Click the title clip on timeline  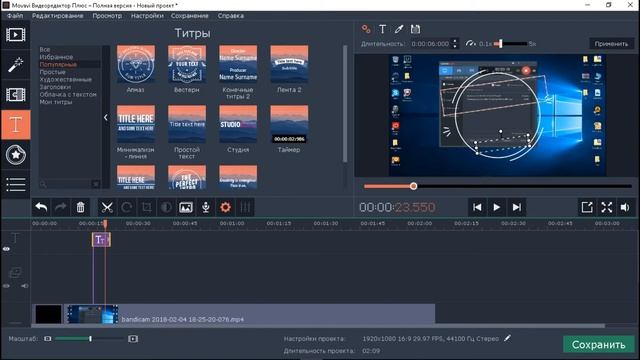101,240
